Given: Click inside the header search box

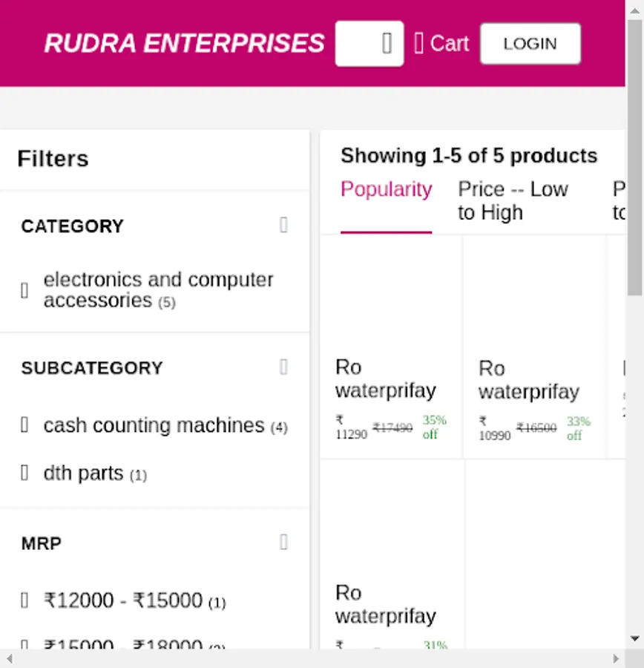Looking at the screenshot, I should (358, 44).
